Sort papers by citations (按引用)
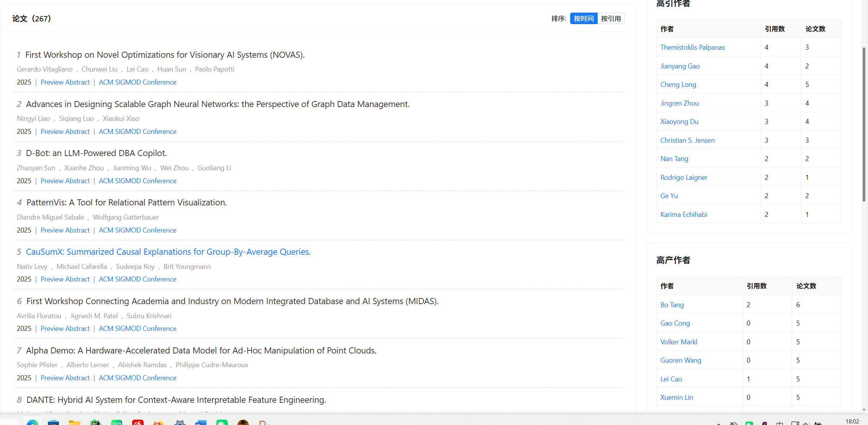Image resolution: width=868 pixels, height=425 pixels. pos(611,18)
